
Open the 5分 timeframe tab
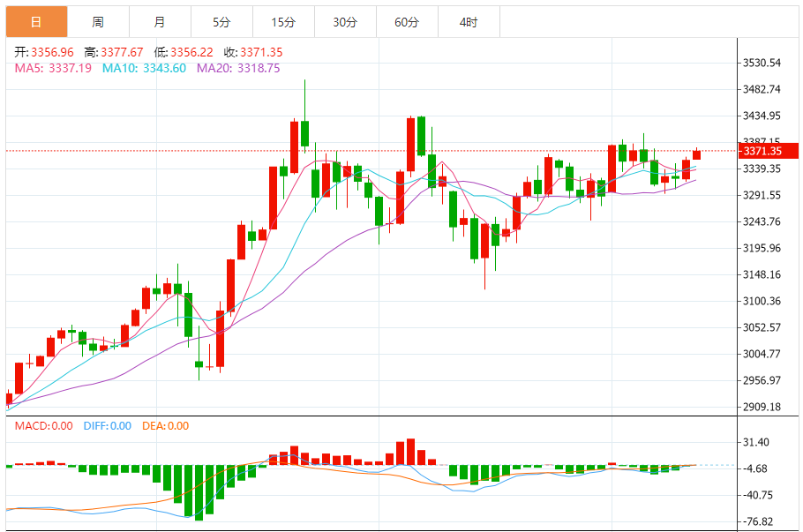pos(221,22)
